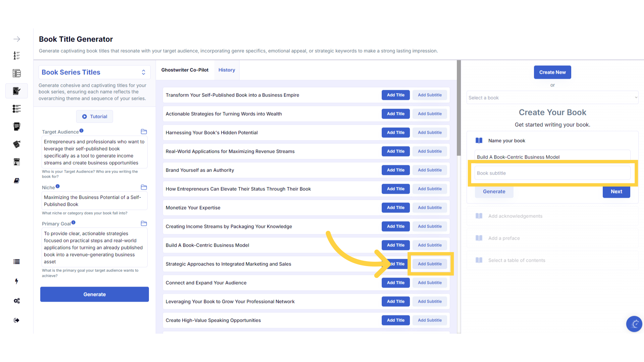Open folder icon next to Target Audience
Viewport: 644px width, 362px height.
(x=144, y=132)
